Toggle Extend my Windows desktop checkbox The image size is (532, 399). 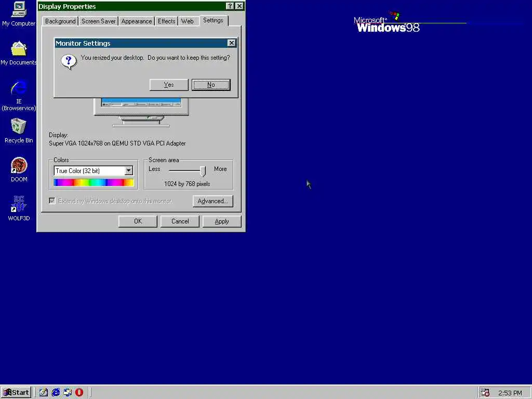pyautogui.click(x=52, y=201)
